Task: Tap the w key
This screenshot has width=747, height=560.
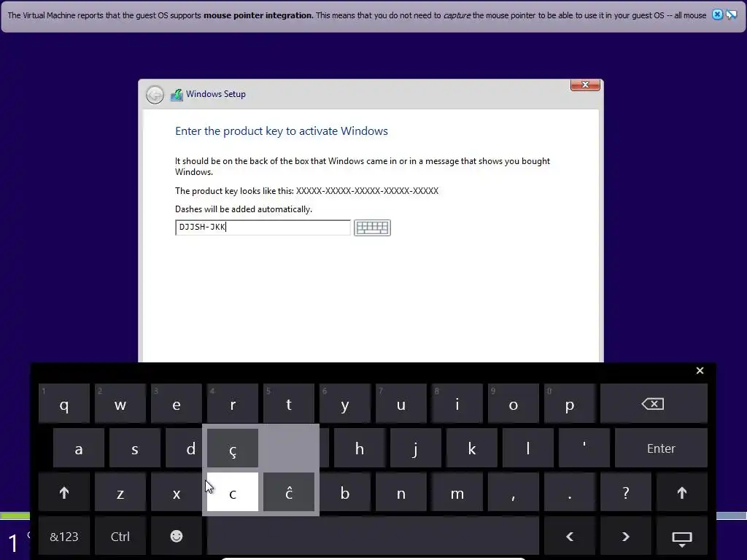Action: coord(120,404)
